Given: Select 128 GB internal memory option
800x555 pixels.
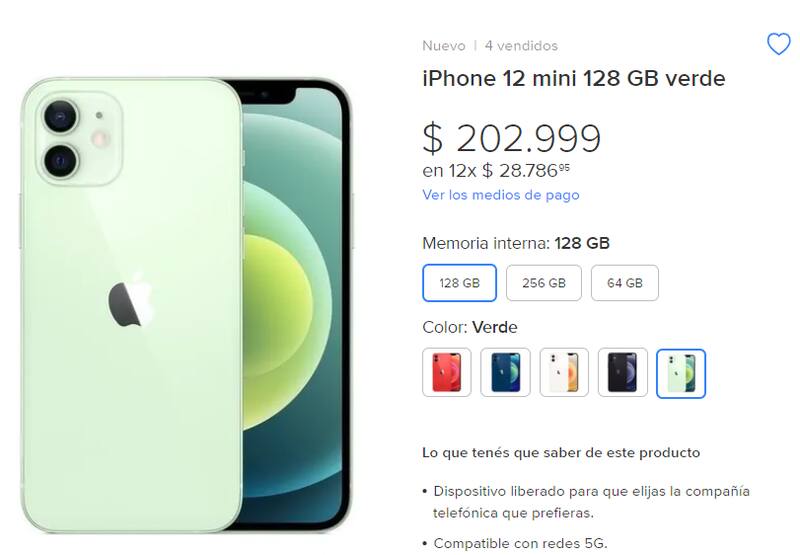Looking at the screenshot, I should (459, 283).
